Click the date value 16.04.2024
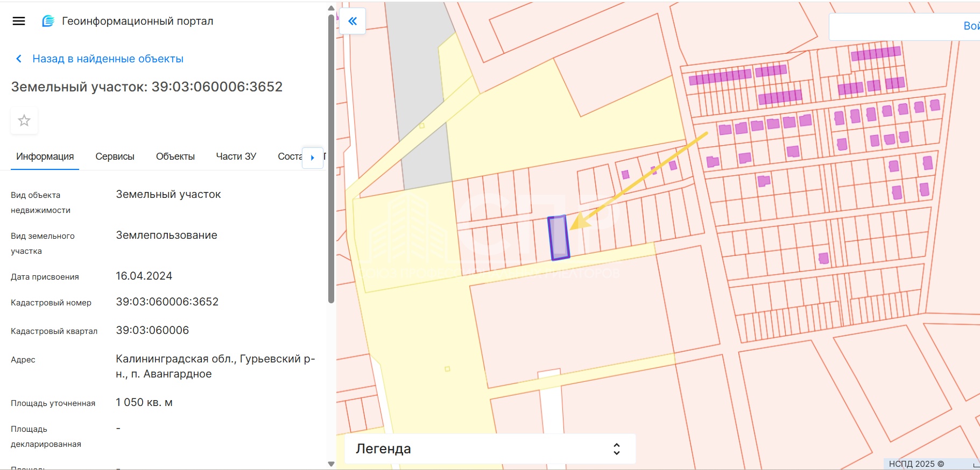980x470 pixels. pos(144,276)
